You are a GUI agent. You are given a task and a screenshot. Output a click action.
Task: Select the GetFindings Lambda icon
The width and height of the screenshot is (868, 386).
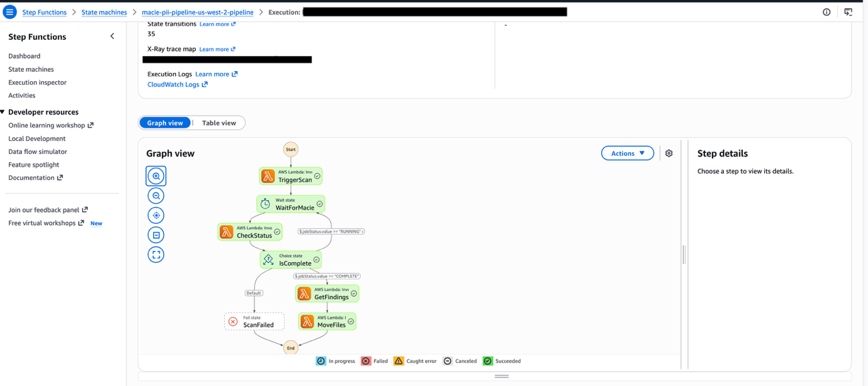click(x=304, y=294)
